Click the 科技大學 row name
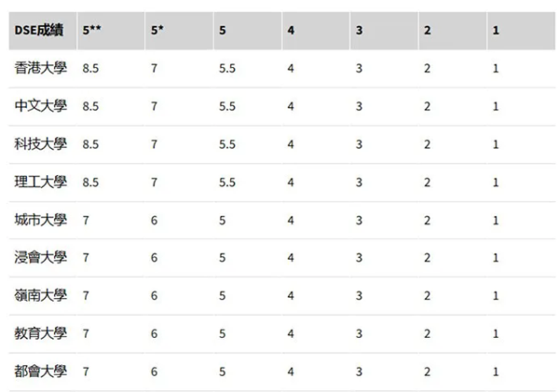559x392 pixels. 40,144
